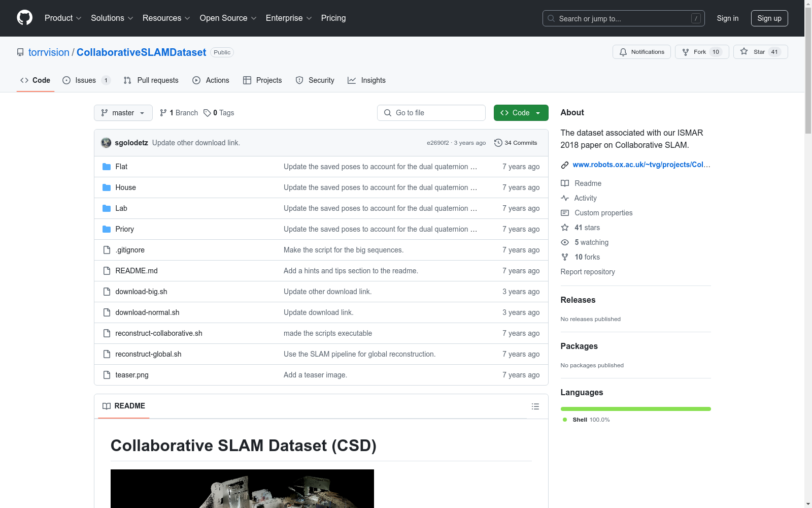The image size is (812, 508).
Task: Click the Lab folder icon
Action: click(107, 208)
